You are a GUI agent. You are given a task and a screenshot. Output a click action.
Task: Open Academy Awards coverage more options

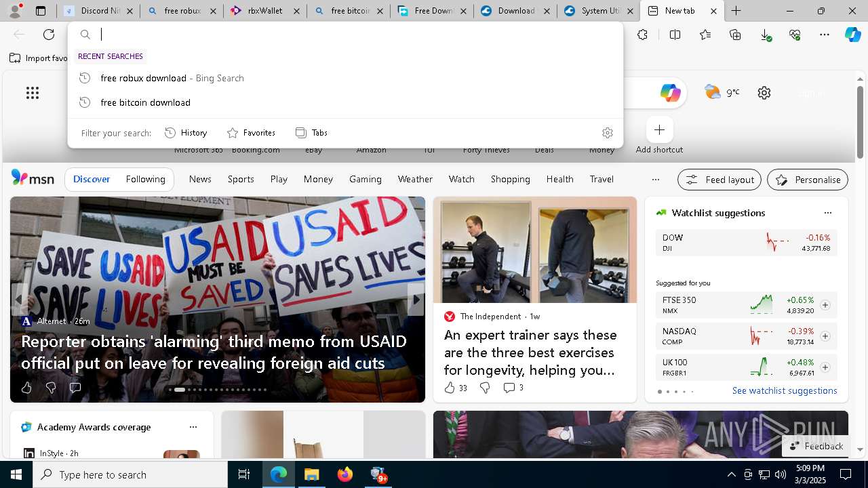pyautogui.click(x=193, y=427)
